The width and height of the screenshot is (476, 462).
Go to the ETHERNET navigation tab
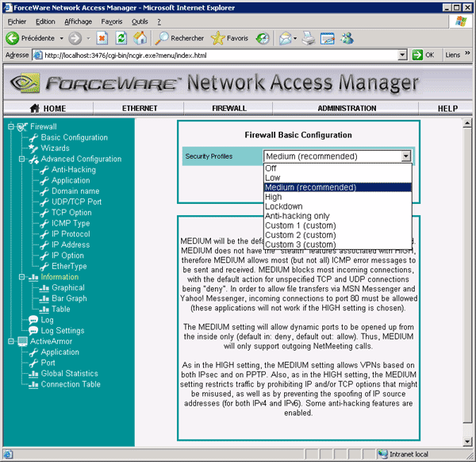140,109
